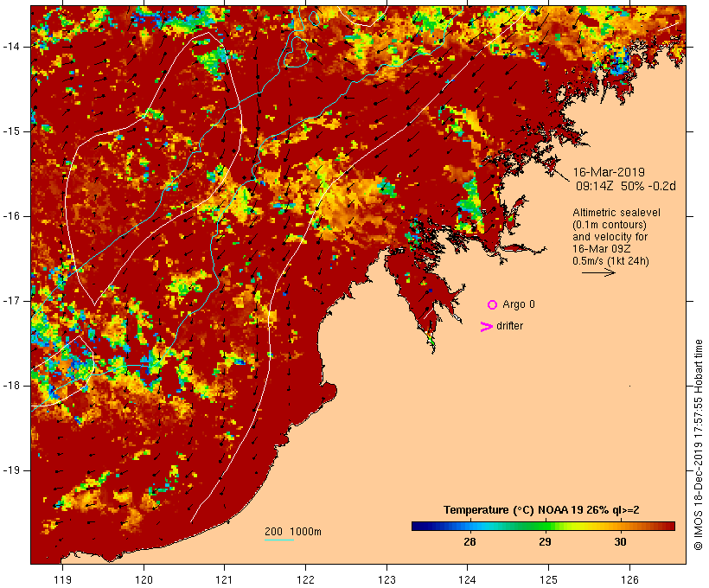Click latitude axis label -15

[x=11, y=131]
